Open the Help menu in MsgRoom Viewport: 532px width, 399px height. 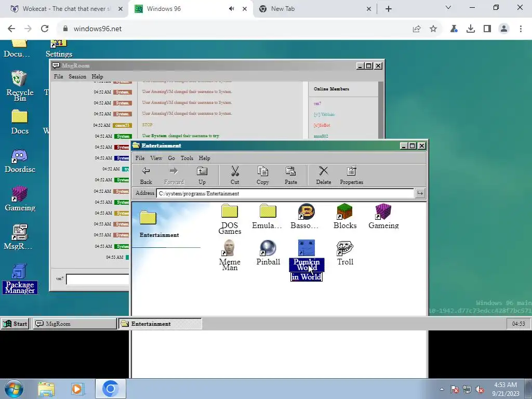tap(97, 77)
